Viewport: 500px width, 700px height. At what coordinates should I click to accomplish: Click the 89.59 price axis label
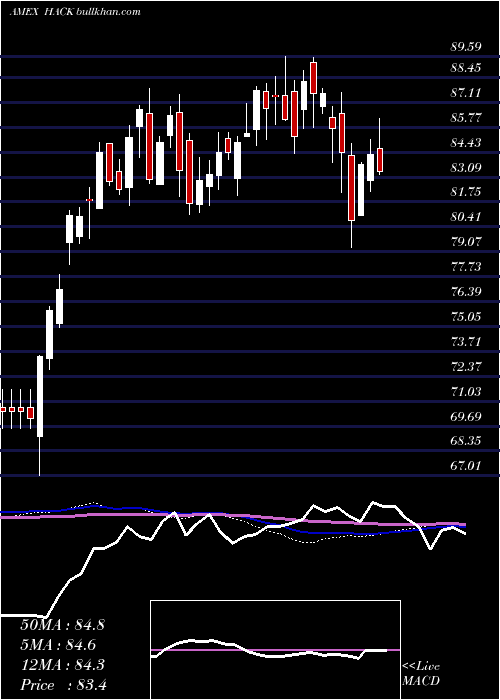tap(466, 46)
